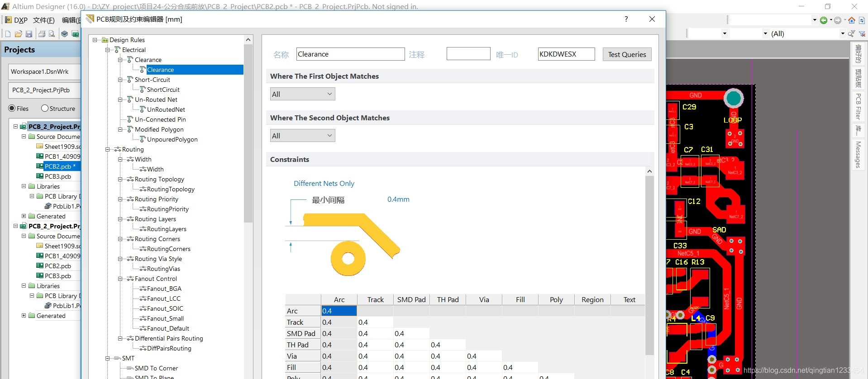Click the grey forward navigation arrow
Screen dimensions: 868x379
pos(838,20)
